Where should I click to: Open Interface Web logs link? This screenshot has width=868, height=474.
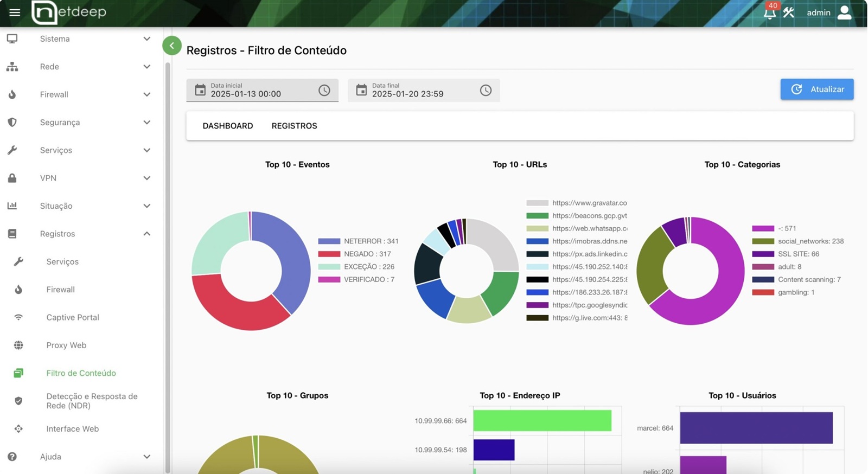(x=73, y=428)
